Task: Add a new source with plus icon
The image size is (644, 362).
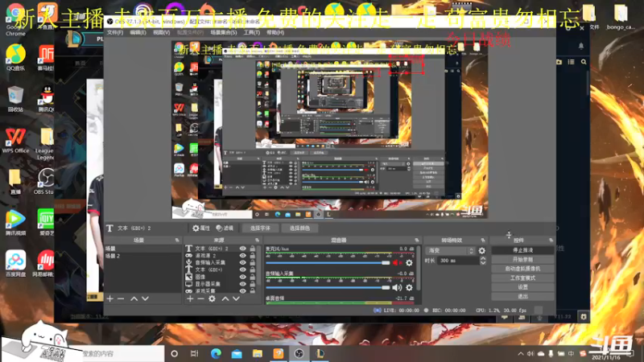Action: tap(190, 298)
